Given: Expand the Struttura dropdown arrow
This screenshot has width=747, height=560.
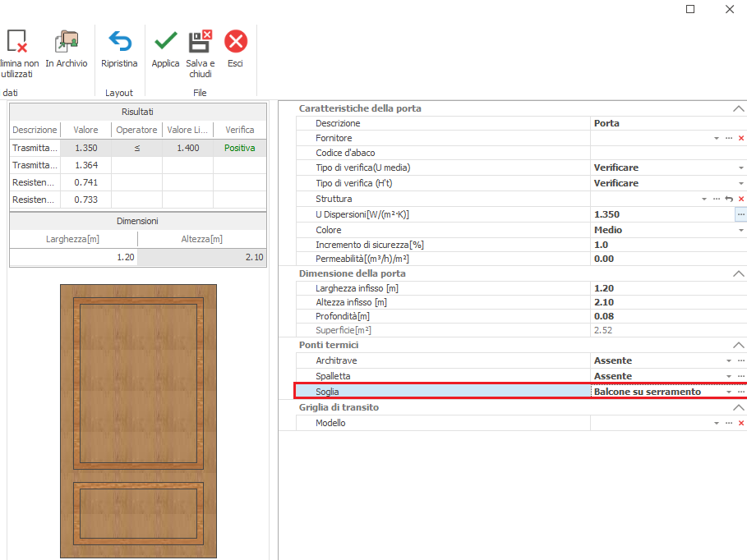Looking at the screenshot, I should (704, 199).
